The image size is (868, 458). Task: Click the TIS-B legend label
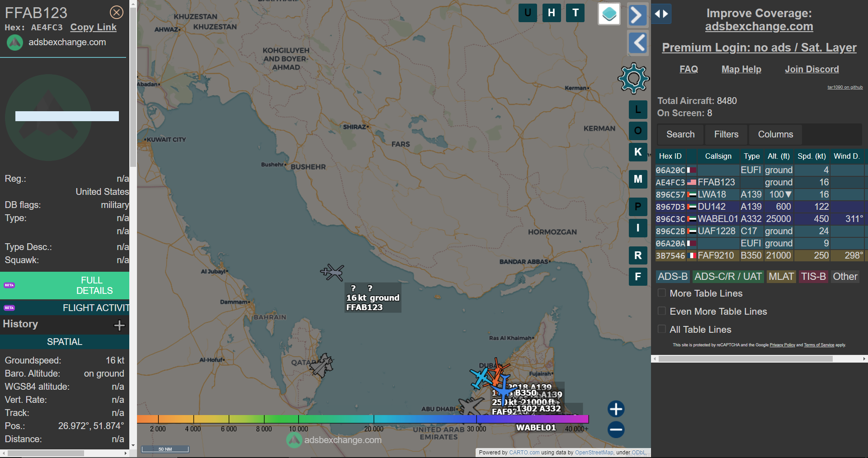coord(813,277)
